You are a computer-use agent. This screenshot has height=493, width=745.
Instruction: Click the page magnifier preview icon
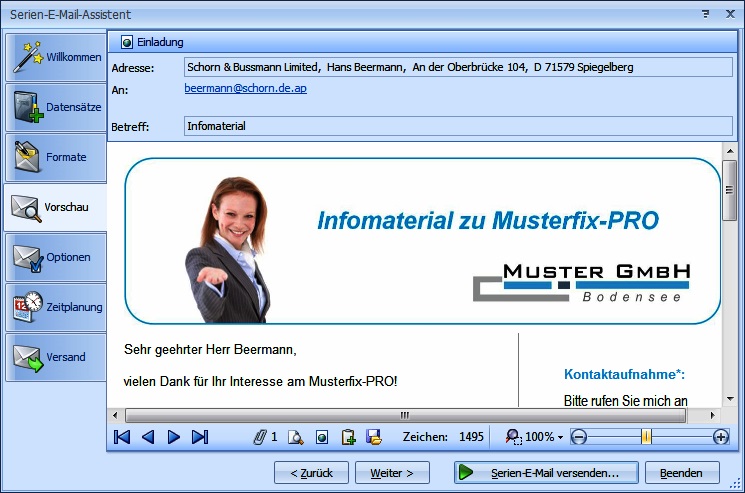[296, 437]
